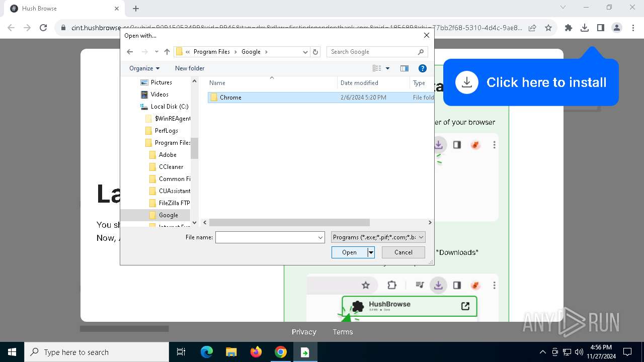Sort files by Name column
This screenshot has width=644, height=362.
coord(272,83)
